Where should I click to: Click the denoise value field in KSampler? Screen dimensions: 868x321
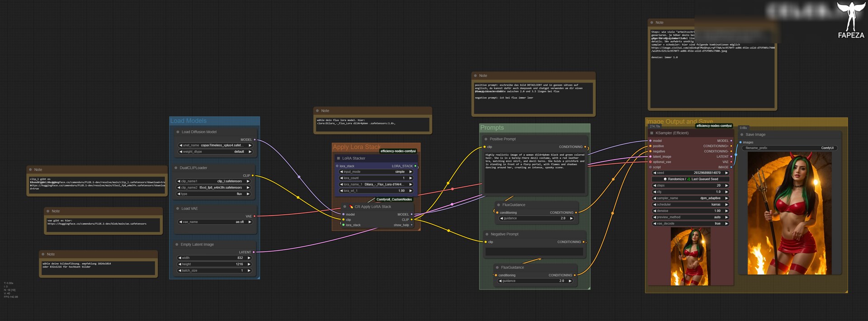pyautogui.click(x=690, y=211)
